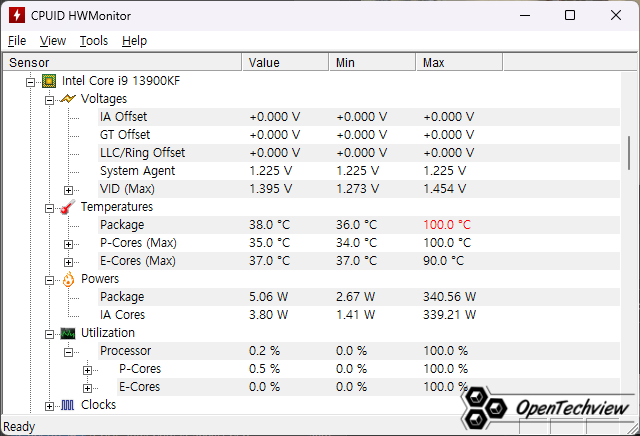Click the Voltages lightning icon
This screenshot has width=640, height=436.
[68, 99]
